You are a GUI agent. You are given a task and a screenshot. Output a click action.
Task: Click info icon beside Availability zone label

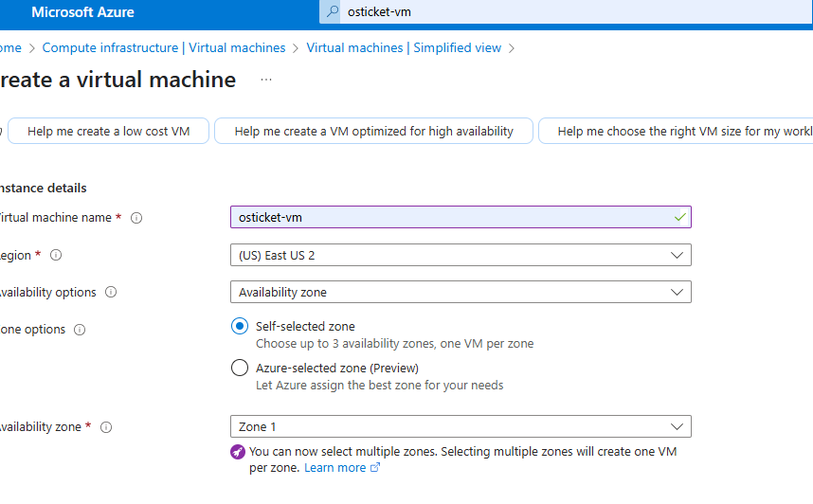click(x=106, y=427)
